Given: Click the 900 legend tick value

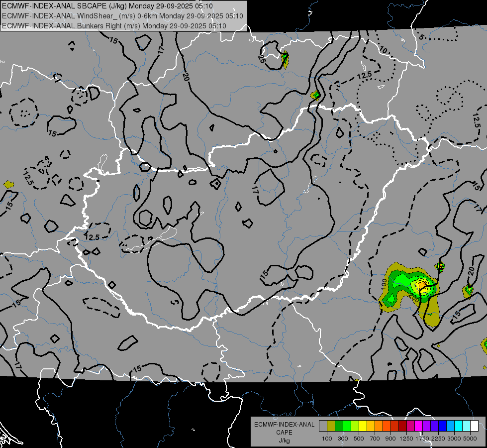Looking at the screenshot, I should 390,439.
